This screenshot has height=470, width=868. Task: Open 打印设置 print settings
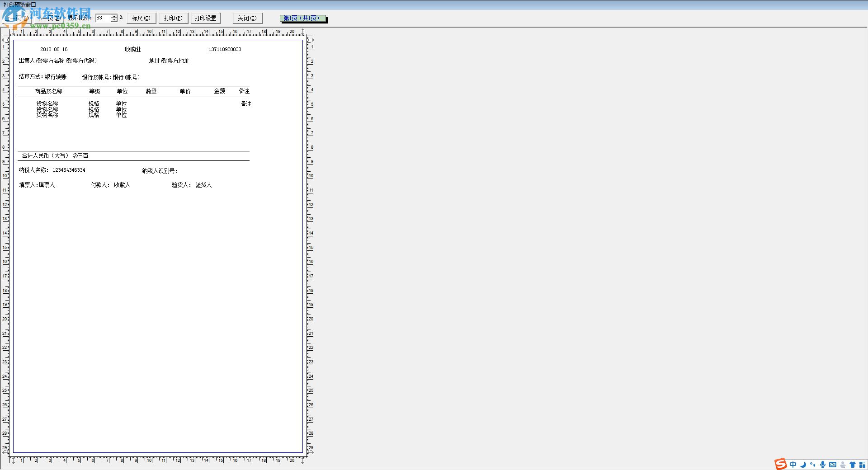point(206,18)
